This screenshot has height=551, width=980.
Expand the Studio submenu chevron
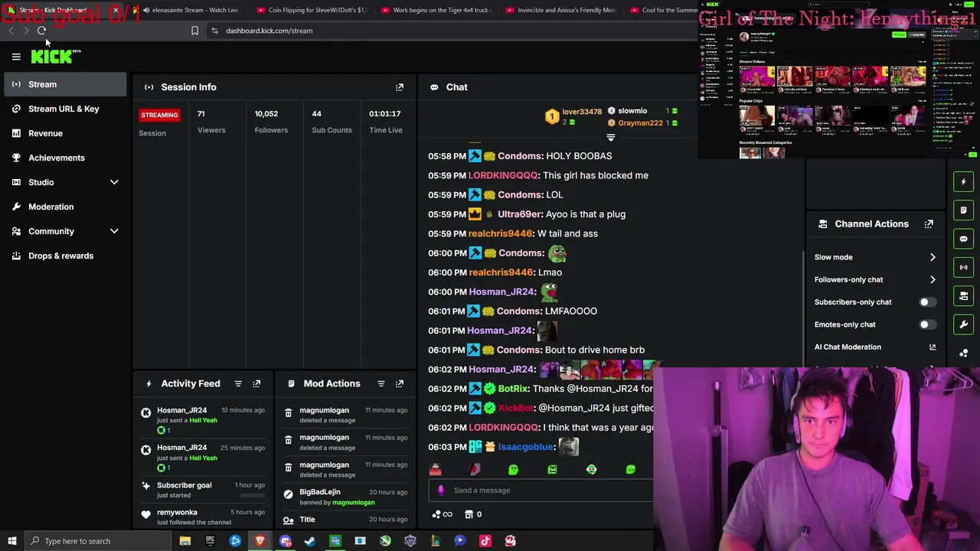pos(114,182)
